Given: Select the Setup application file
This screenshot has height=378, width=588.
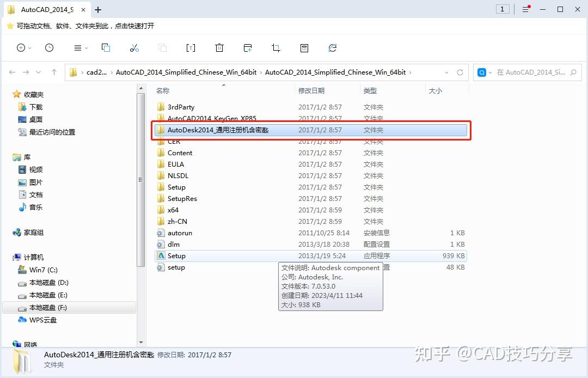Looking at the screenshot, I should click(310, 256).
